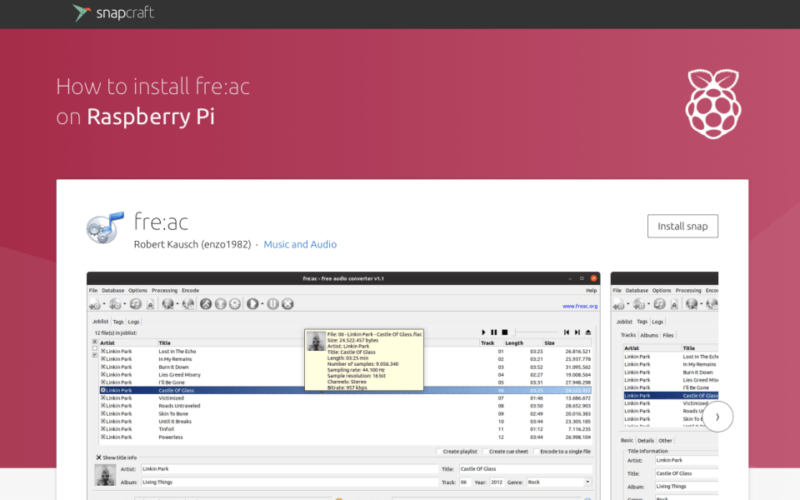
Task: Click the Year field showing 2012
Action: pos(496,482)
